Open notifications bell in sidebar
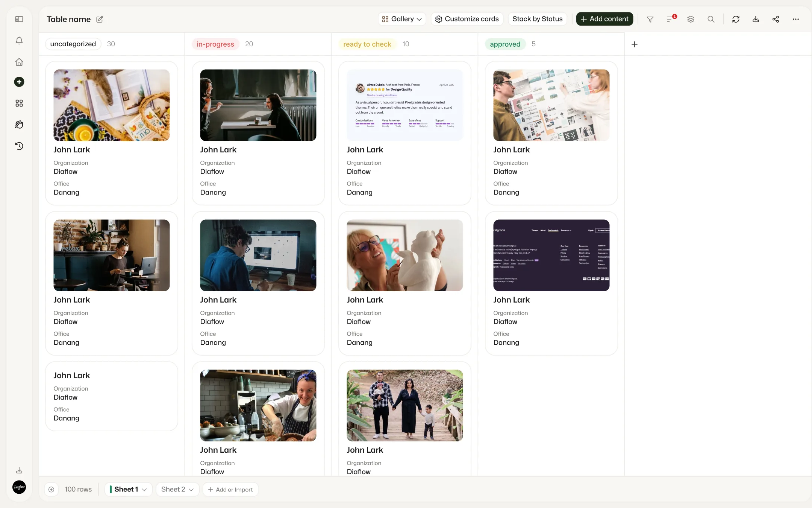 click(x=19, y=40)
